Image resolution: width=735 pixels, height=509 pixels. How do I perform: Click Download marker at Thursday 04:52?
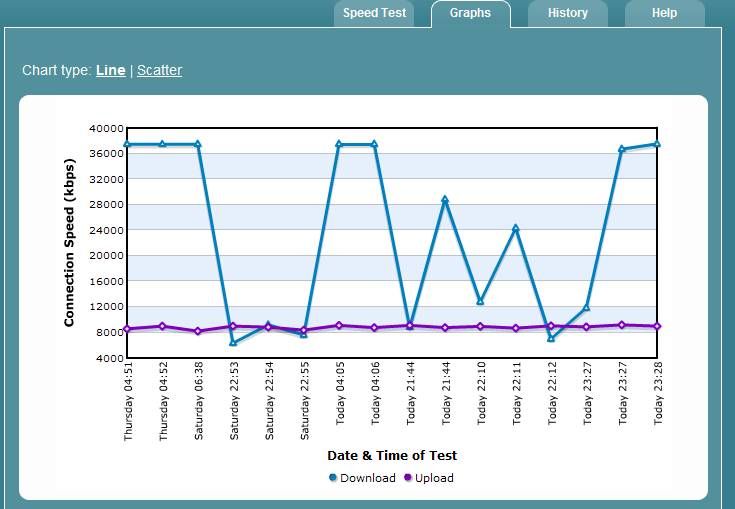click(162, 144)
